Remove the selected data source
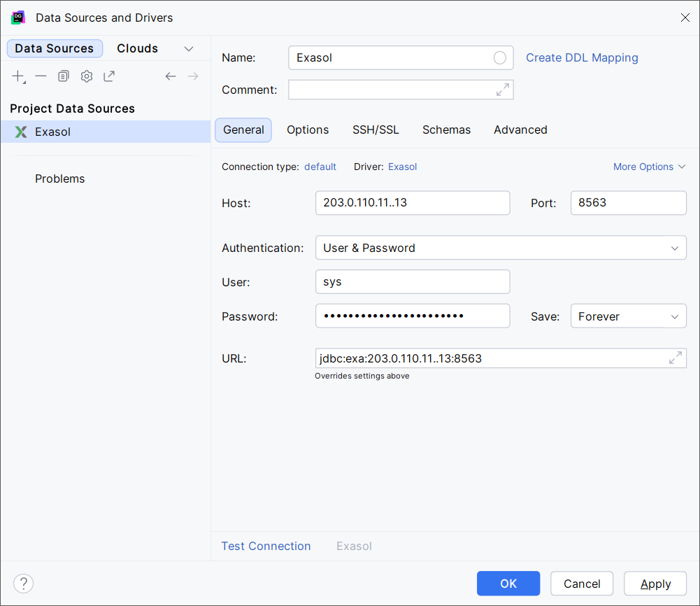Screen dimensions: 700x606 41,76
